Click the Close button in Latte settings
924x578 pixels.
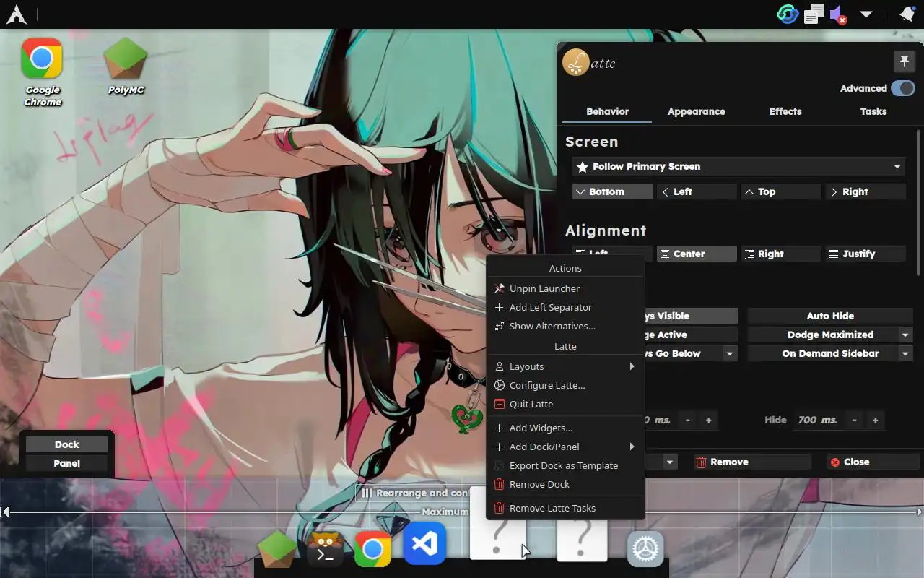[873, 462]
